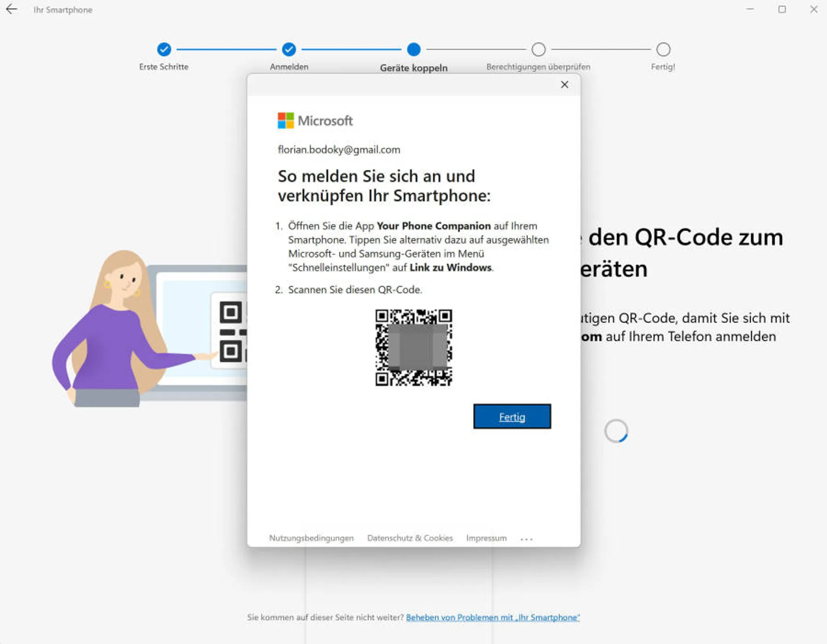Close the Microsoft sign-in dialog
This screenshot has width=827, height=644.
point(565,84)
